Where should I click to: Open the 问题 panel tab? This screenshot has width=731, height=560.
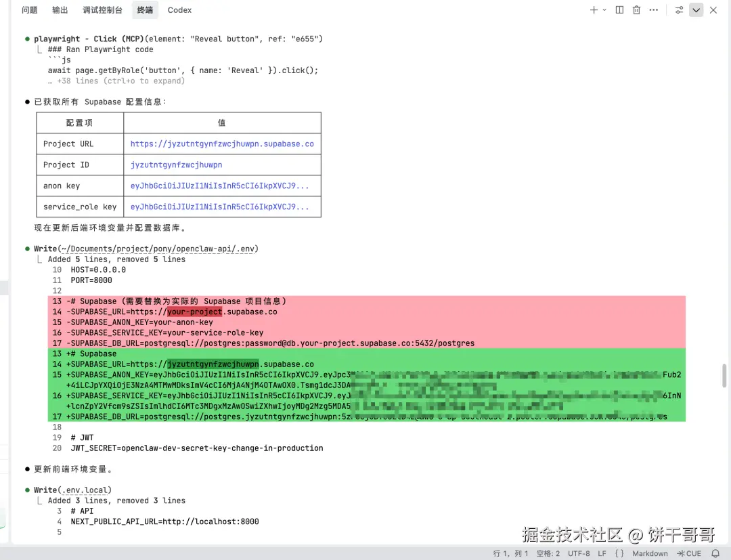29,9
